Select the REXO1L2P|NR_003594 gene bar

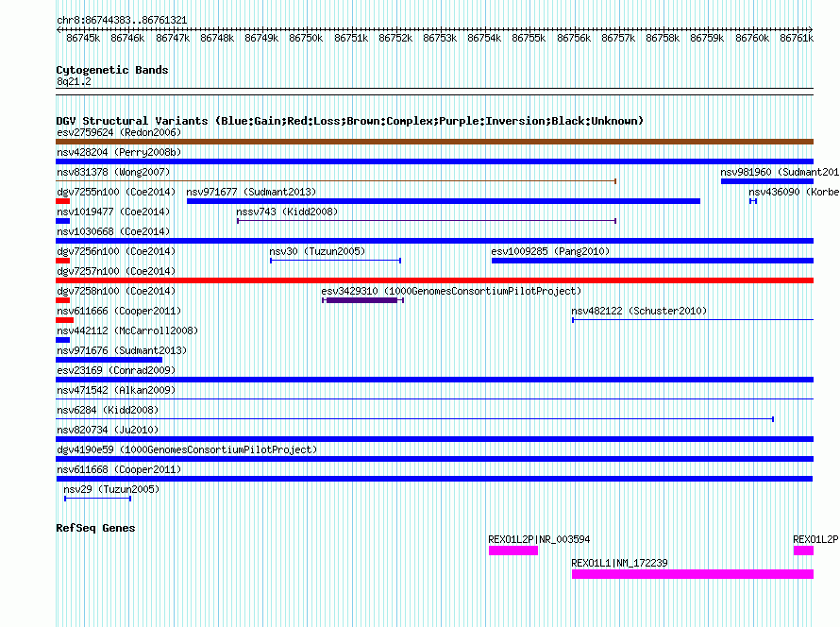tap(513, 551)
